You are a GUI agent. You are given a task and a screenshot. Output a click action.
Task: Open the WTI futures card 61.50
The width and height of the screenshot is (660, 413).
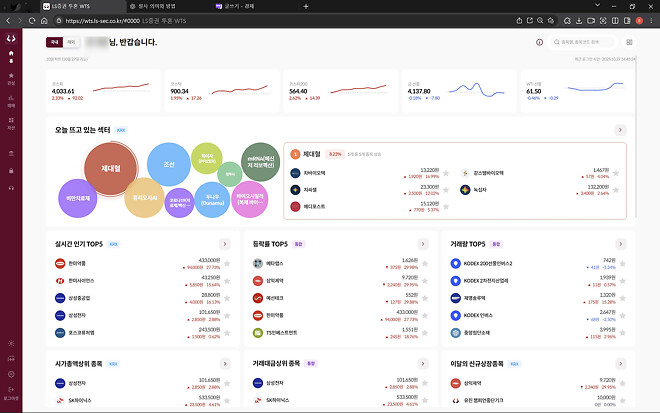point(578,91)
